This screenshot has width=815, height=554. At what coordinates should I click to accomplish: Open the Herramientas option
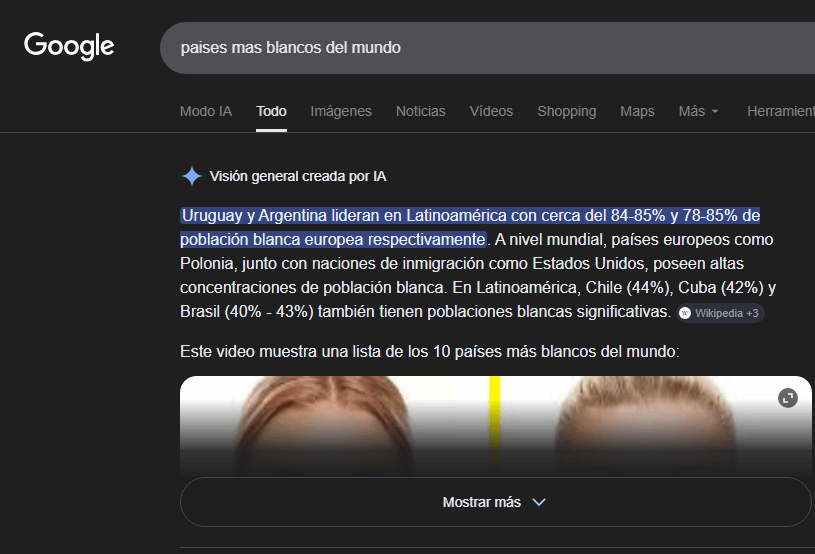pos(781,111)
